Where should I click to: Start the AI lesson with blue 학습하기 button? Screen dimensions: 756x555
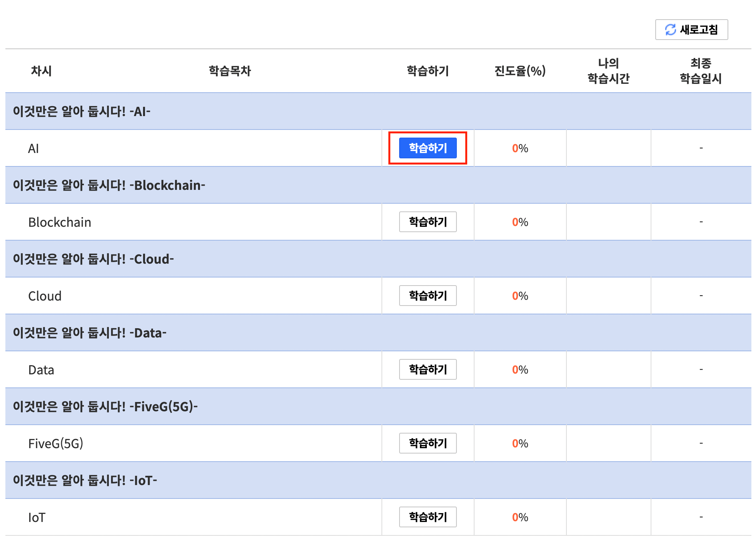[428, 148]
